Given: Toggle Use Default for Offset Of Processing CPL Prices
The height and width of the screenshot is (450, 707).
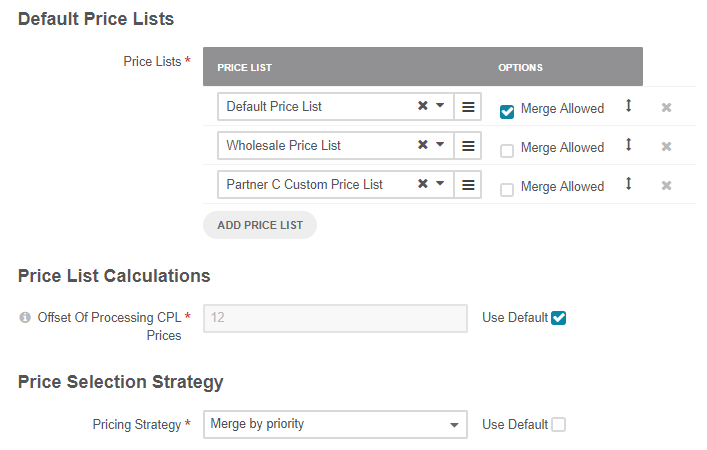Looking at the screenshot, I should coord(559,318).
